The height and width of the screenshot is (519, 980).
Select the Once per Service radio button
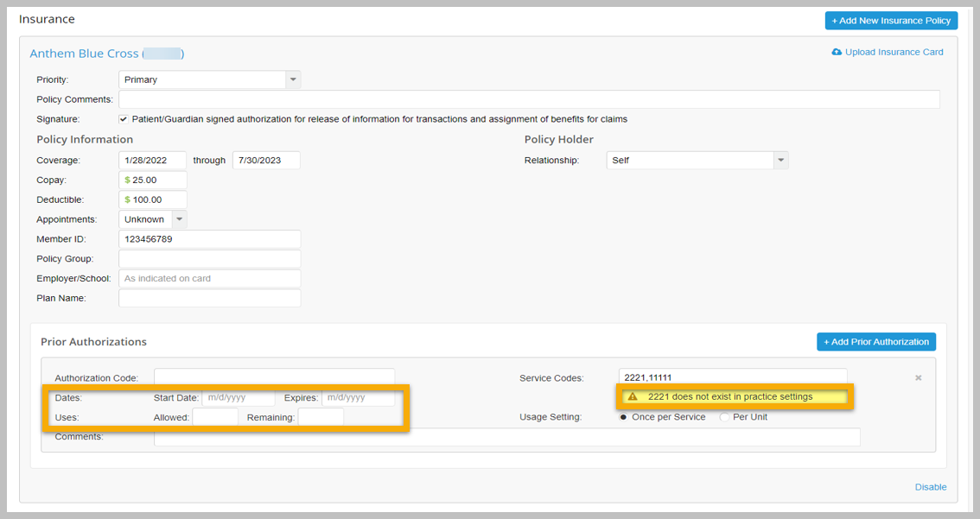623,417
